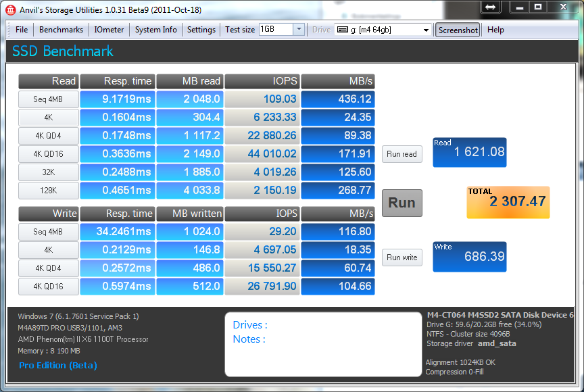Click the Screenshot button
Screen dimensions: 584x392
pos(458,30)
